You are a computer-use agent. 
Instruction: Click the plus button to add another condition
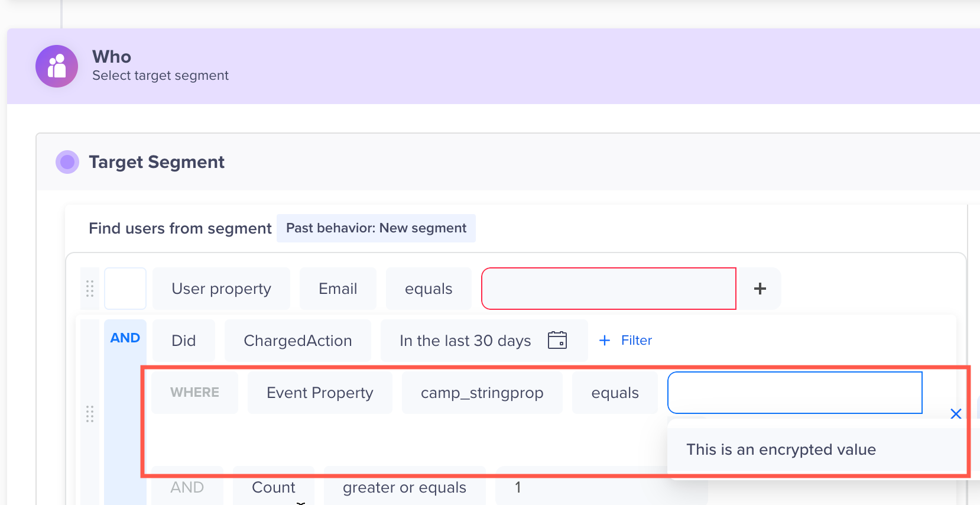click(760, 289)
